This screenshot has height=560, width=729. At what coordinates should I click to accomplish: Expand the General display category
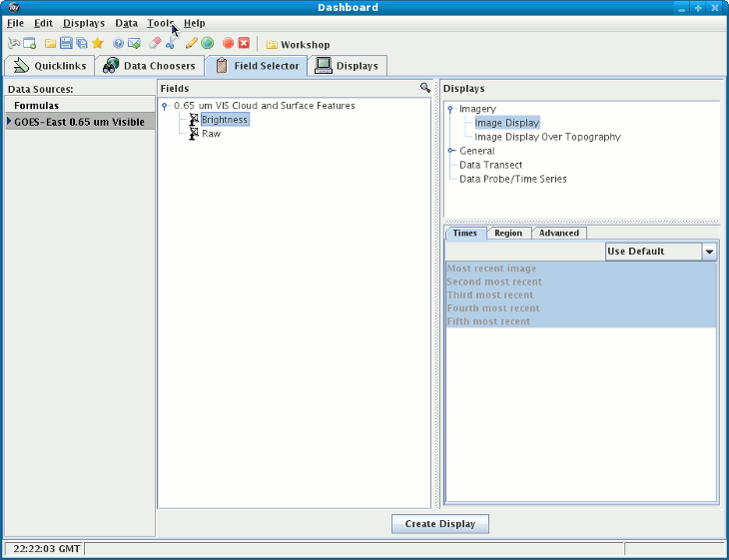[450, 151]
